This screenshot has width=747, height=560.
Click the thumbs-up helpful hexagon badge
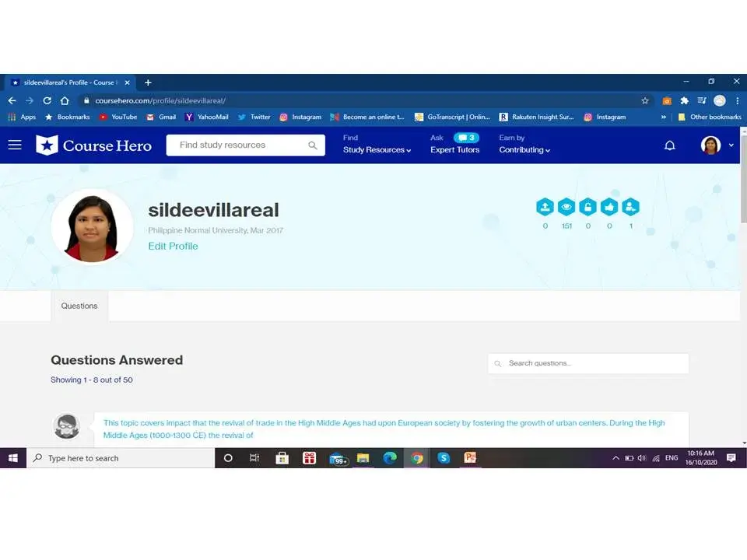coord(608,207)
